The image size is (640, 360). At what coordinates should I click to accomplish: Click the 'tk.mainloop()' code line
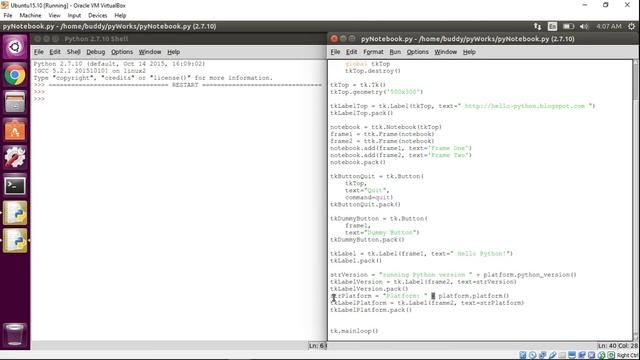pos(354,331)
